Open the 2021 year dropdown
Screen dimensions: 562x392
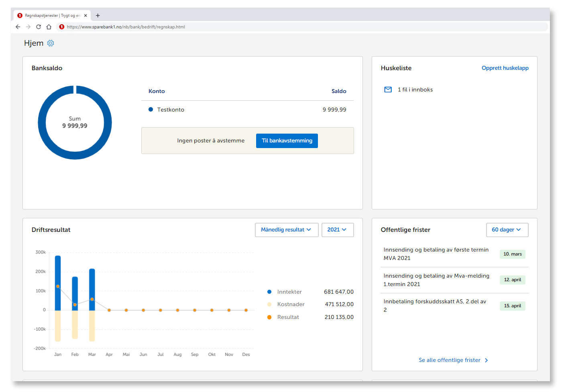(337, 230)
